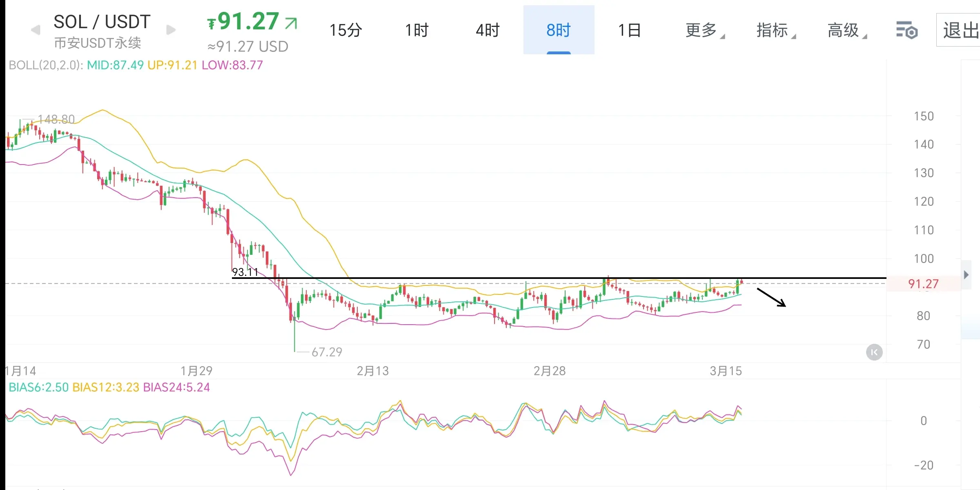Go to next trading pair arrow

point(171,30)
